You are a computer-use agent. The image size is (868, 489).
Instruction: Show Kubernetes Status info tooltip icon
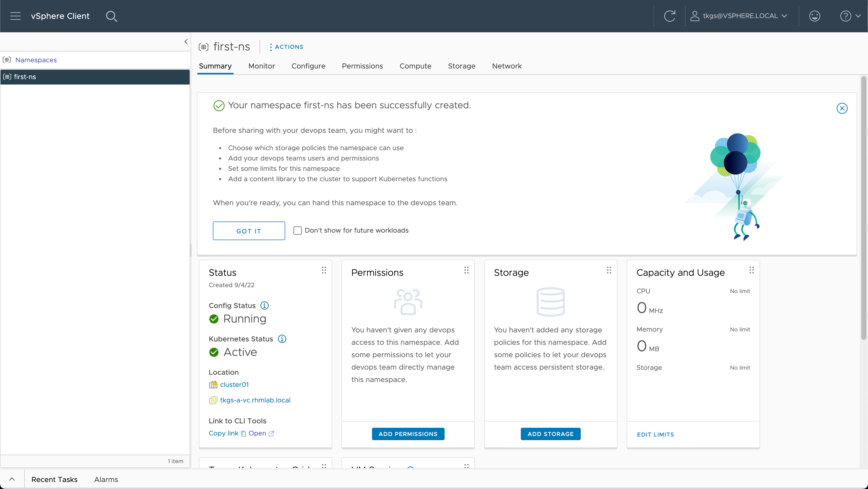point(282,339)
